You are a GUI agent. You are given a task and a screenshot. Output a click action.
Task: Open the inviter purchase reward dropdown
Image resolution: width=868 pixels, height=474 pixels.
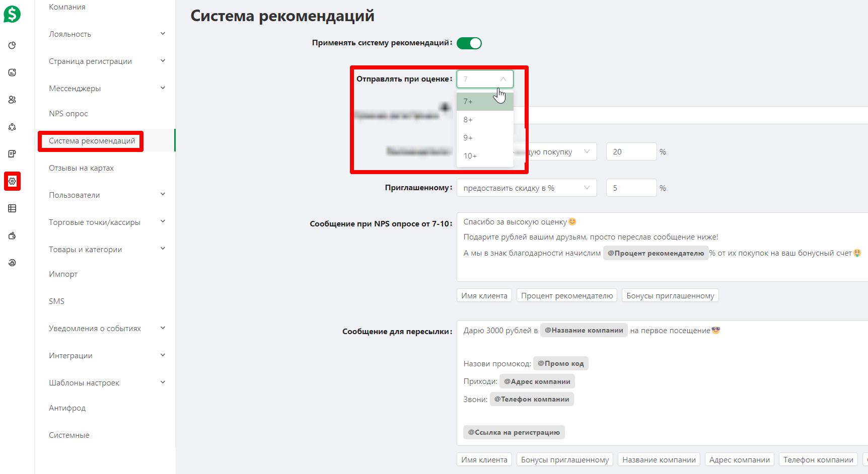point(555,152)
